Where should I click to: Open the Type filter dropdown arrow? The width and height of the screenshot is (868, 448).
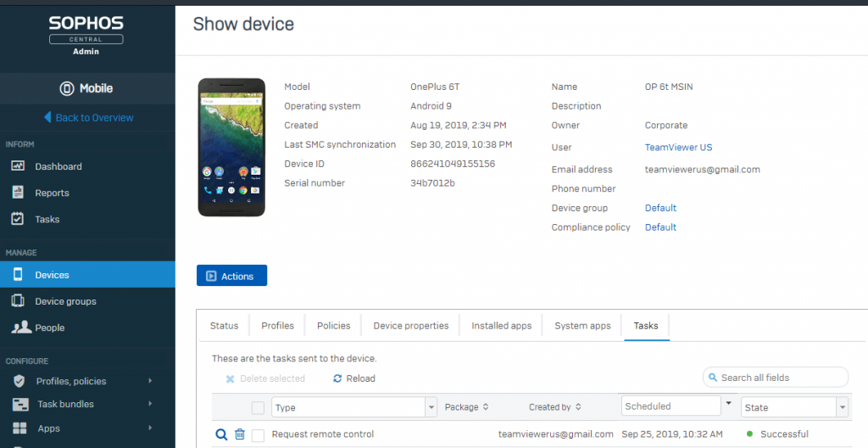tap(431, 407)
